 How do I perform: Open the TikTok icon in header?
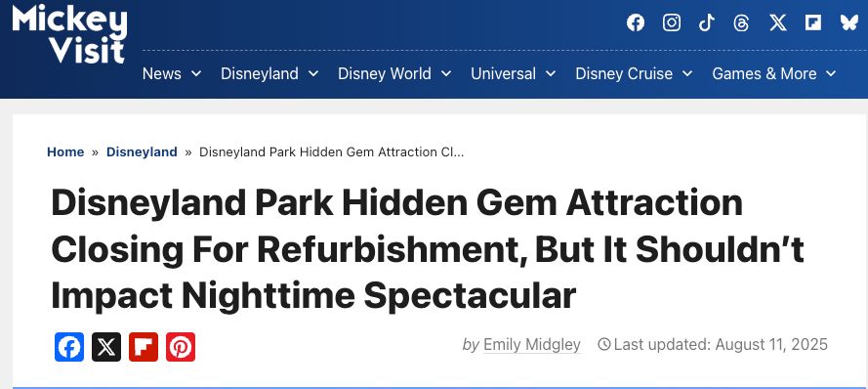point(706,22)
